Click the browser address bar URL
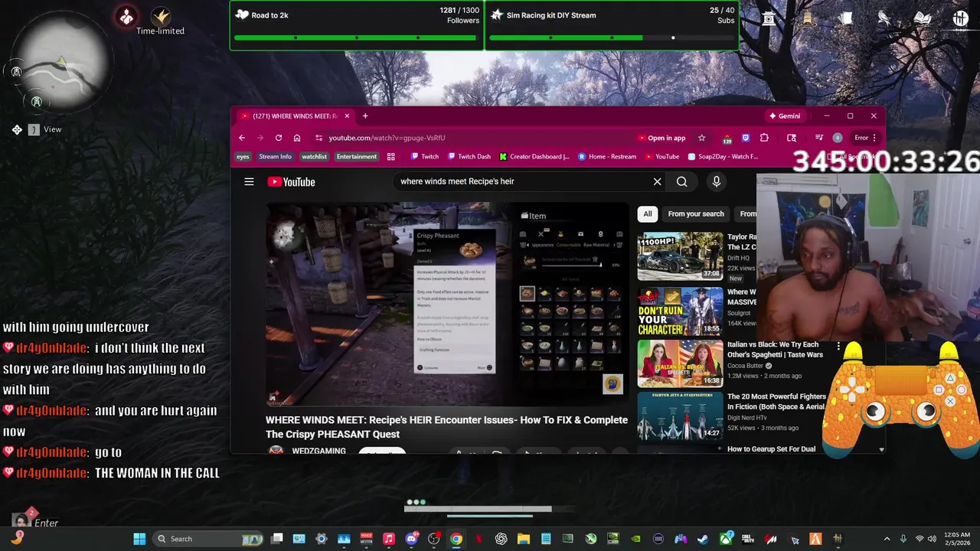The height and width of the screenshot is (551, 980). tap(387, 138)
